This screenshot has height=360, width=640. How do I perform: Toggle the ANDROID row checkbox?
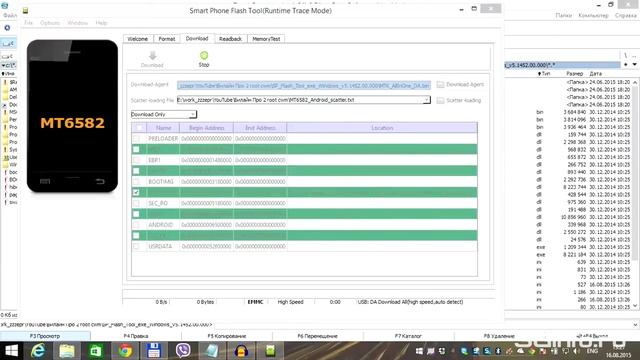[x=136, y=225]
